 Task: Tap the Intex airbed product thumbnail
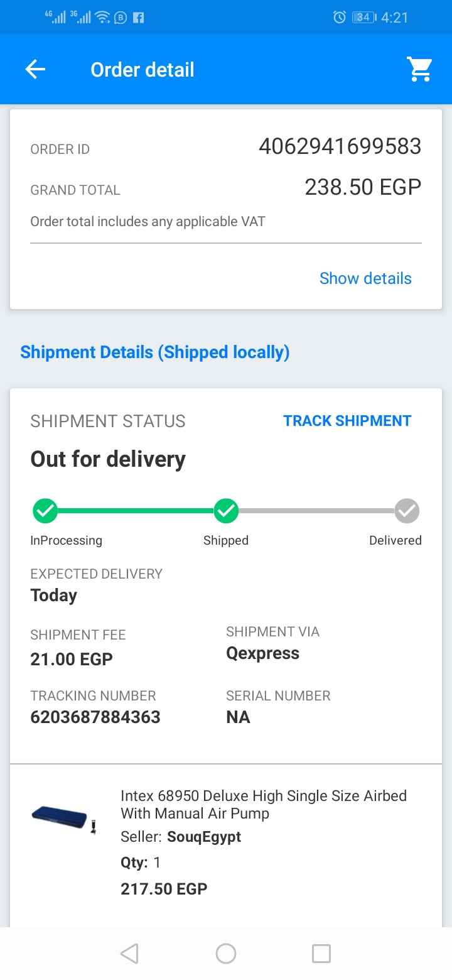pyautogui.click(x=64, y=819)
